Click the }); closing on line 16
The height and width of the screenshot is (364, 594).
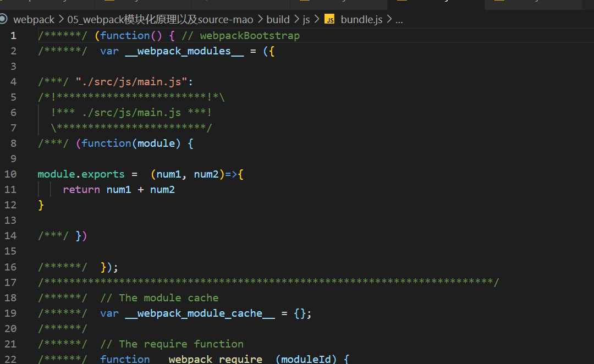(109, 267)
